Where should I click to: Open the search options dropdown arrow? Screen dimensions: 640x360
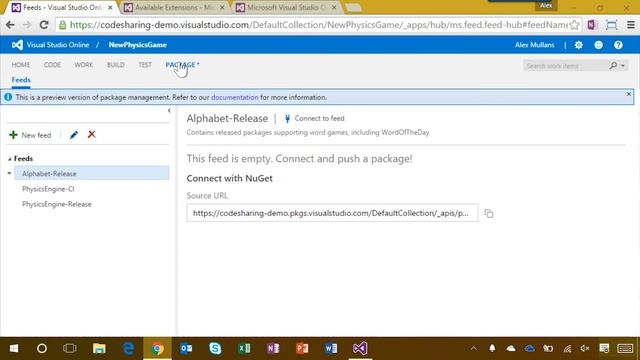coord(622,66)
